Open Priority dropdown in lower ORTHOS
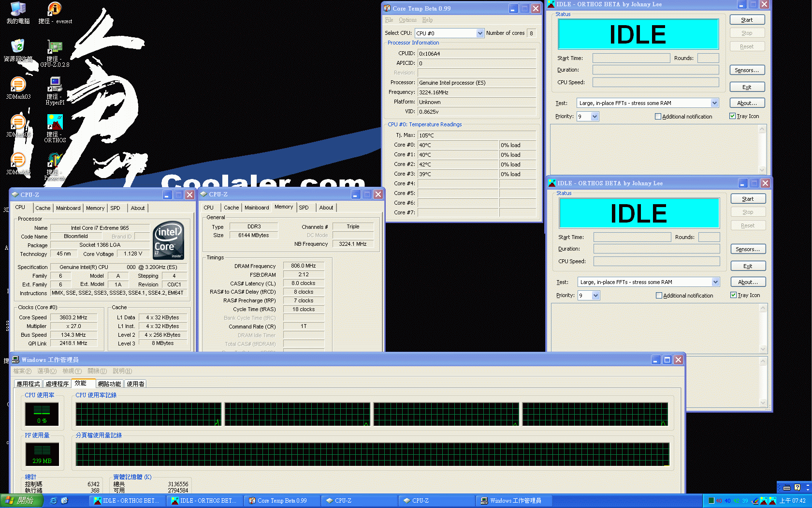812x508 pixels. click(595, 296)
